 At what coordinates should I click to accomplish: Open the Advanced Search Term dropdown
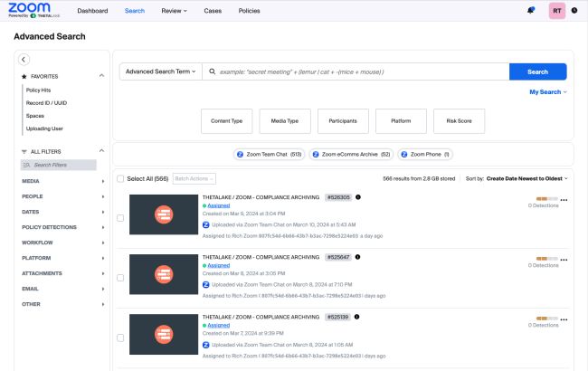159,71
